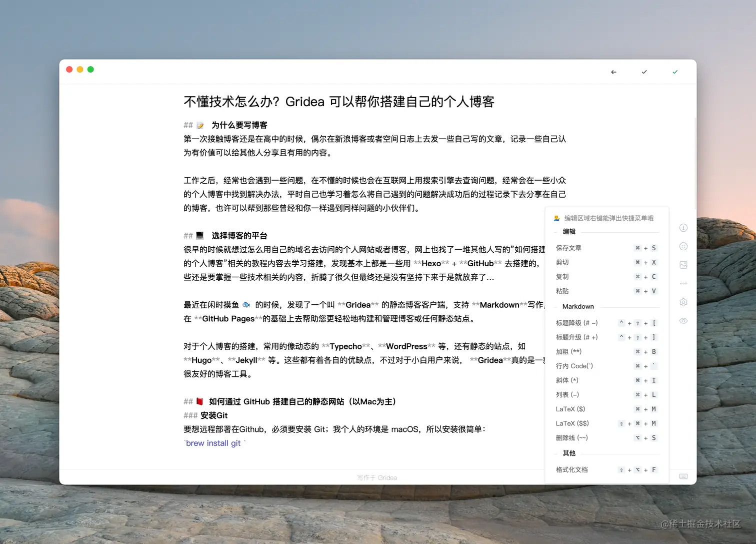
Task: Click the subheading 安装Git
Action: coord(214,415)
